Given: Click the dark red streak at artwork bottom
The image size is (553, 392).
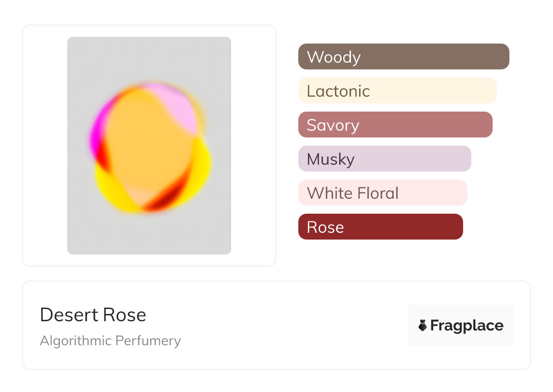Looking at the screenshot, I should tap(159, 203).
